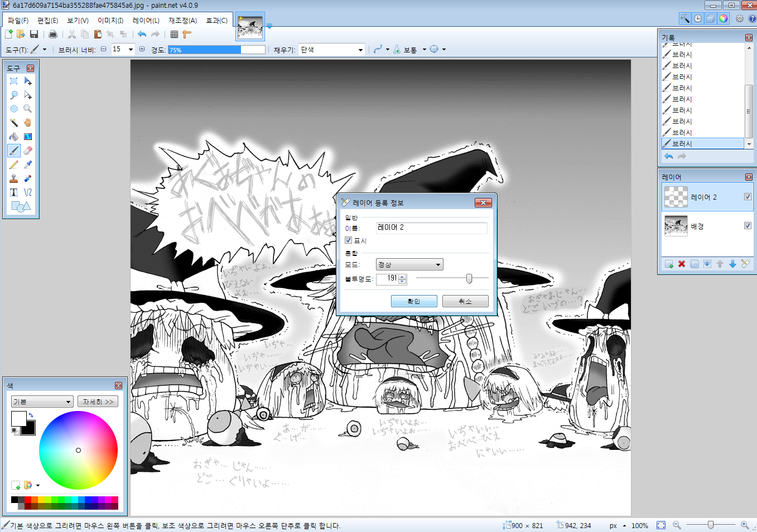Toggle visibility of 배경 layer
The height and width of the screenshot is (532, 757).
(748, 226)
